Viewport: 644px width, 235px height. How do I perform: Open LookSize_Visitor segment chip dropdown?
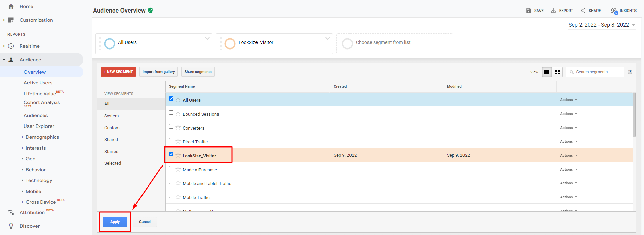pyautogui.click(x=327, y=38)
